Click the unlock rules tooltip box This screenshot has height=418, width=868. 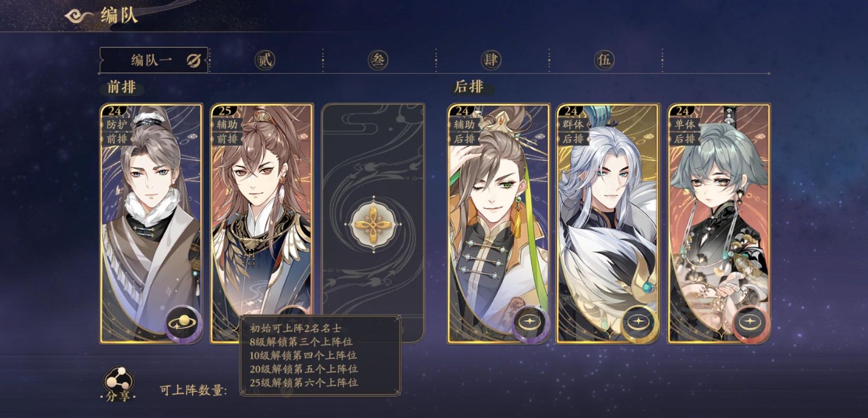point(320,356)
